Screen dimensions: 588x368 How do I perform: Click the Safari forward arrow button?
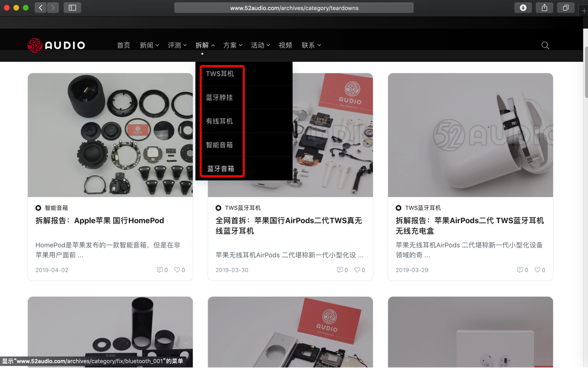point(53,8)
